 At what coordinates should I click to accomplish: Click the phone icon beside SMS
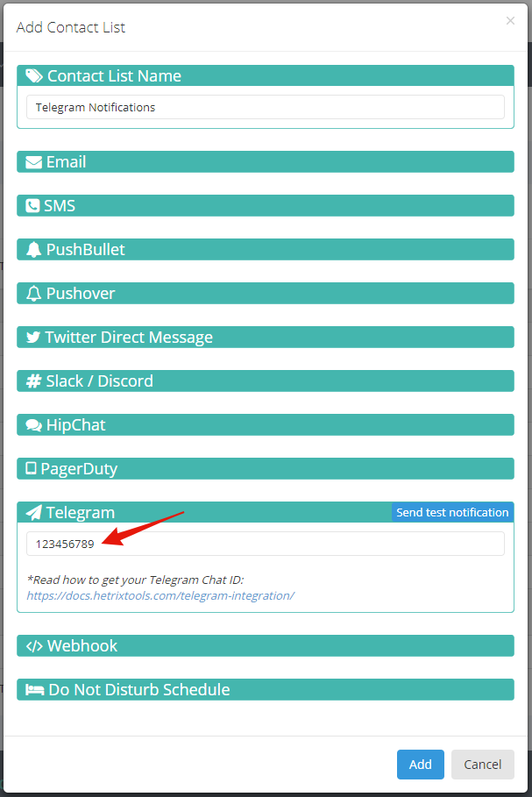(32, 206)
